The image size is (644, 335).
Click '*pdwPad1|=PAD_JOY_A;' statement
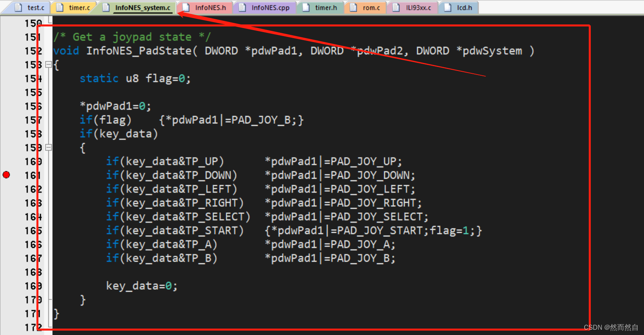click(330, 244)
